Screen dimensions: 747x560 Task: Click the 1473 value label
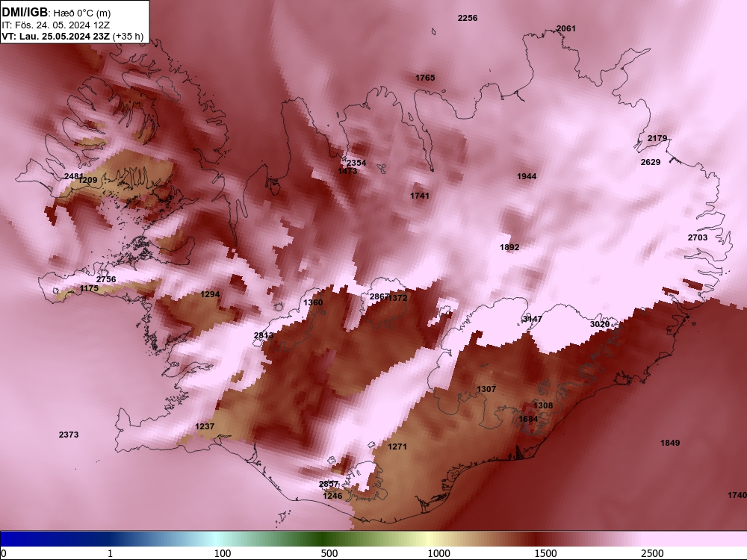pos(347,171)
